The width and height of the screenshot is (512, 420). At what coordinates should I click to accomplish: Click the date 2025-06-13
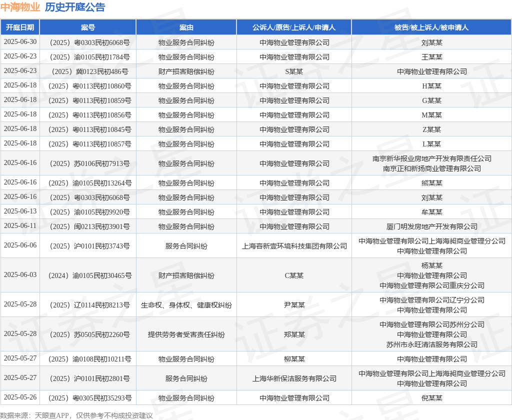20,211
